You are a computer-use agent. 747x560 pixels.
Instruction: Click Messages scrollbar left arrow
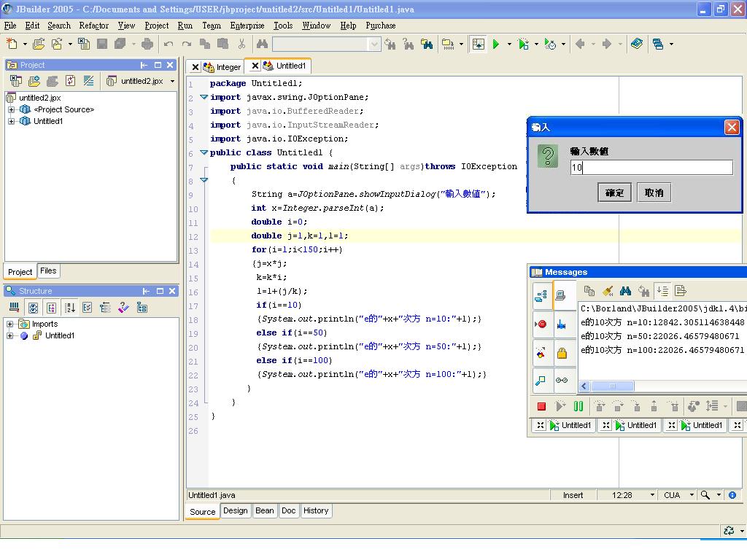(x=584, y=386)
